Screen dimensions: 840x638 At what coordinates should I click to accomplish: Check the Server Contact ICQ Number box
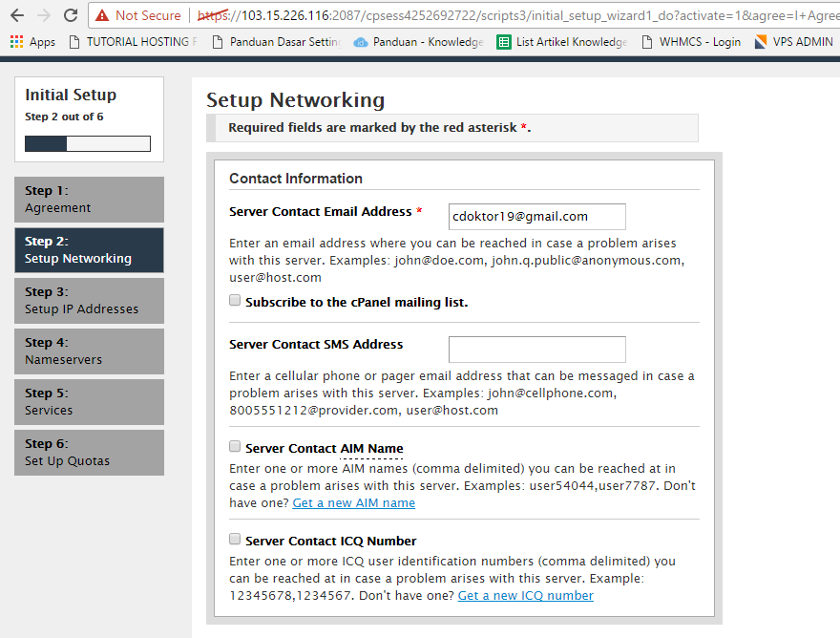click(x=234, y=541)
